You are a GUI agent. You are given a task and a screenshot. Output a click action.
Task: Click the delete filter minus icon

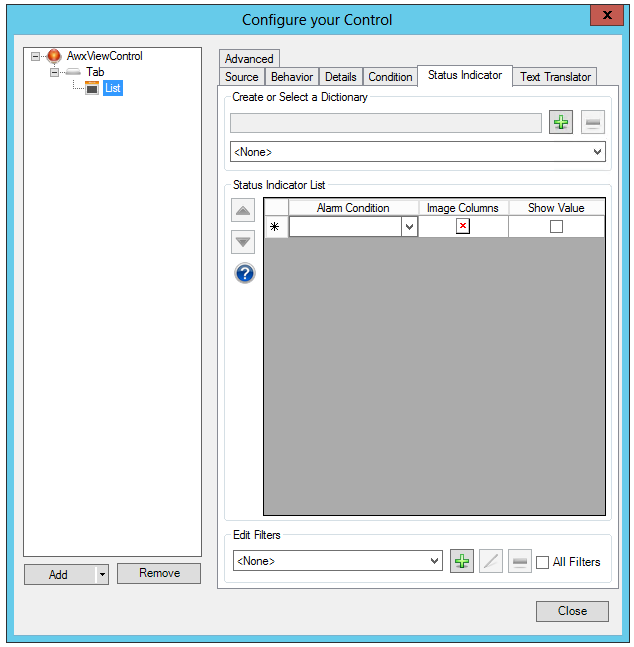(x=519, y=561)
